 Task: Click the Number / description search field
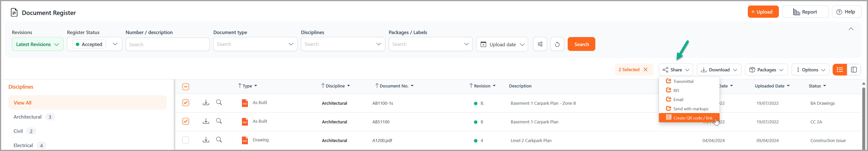(167, 44)
